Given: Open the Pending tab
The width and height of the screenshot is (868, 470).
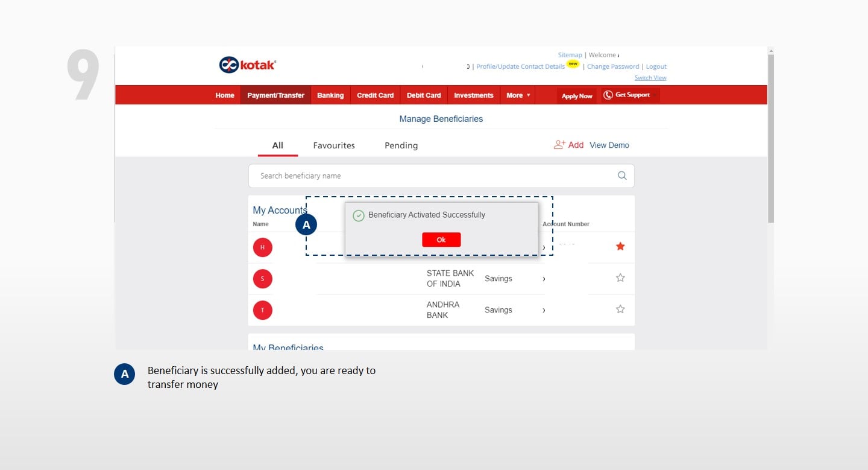Looking at the screenshot, I should click(401, 145).
